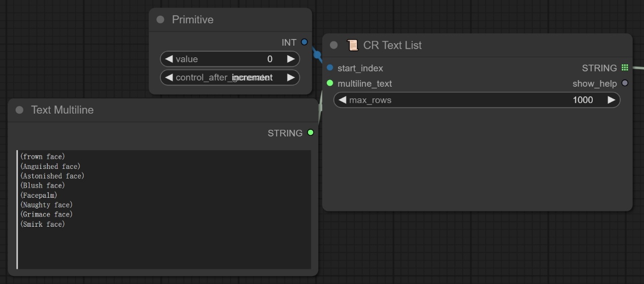Decrease value with the left arrow
The image size is (644, 284).
pyautogui.click(x=168, y=59)
